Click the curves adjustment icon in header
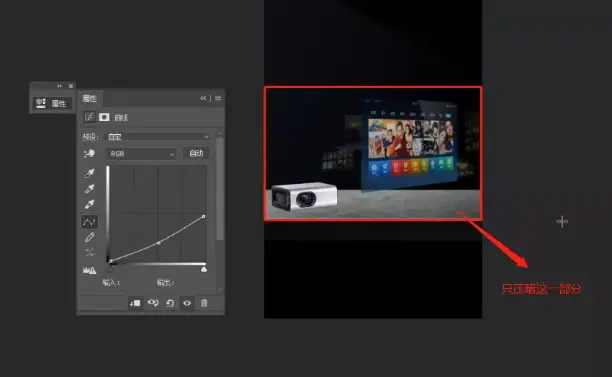The width and height of the screenshot is (612, 377). (89, 117)
